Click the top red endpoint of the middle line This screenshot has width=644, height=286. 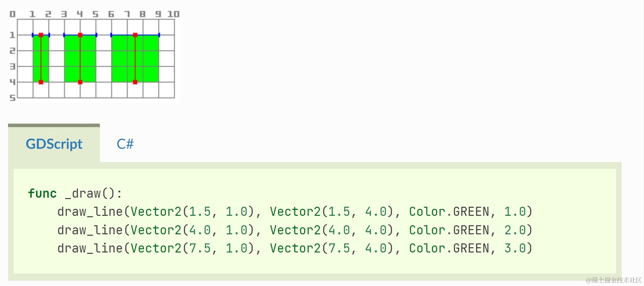click(80, 35)
